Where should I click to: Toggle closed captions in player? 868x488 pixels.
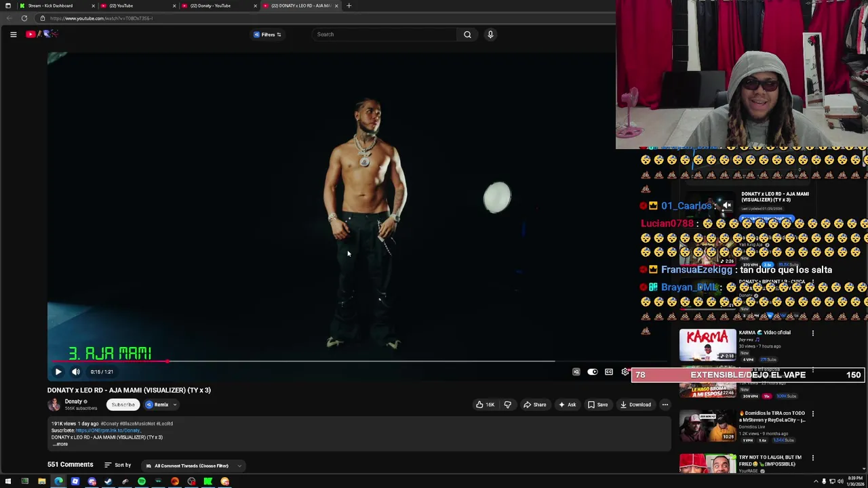(x=609, y=371)
